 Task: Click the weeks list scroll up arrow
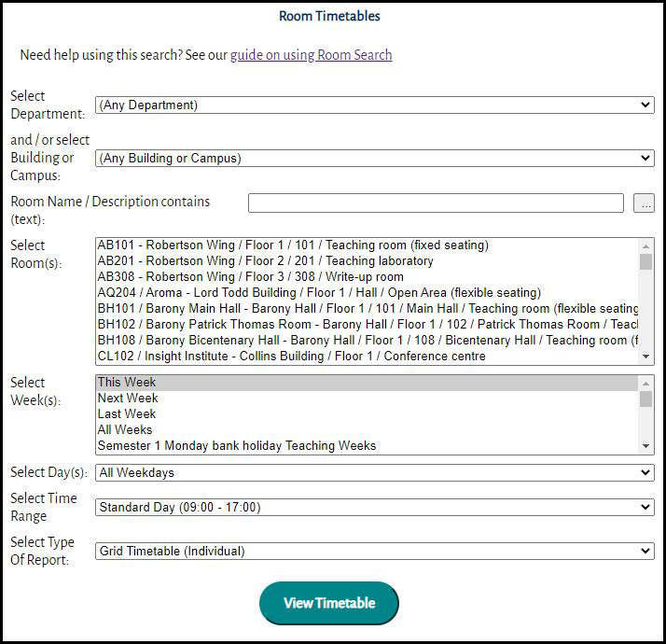645,383
